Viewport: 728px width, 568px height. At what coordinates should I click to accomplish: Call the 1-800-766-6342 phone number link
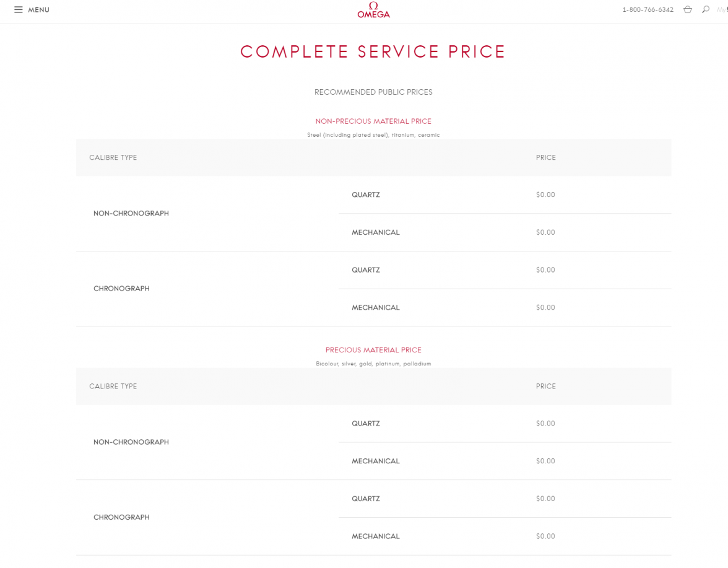coord(648,9)
